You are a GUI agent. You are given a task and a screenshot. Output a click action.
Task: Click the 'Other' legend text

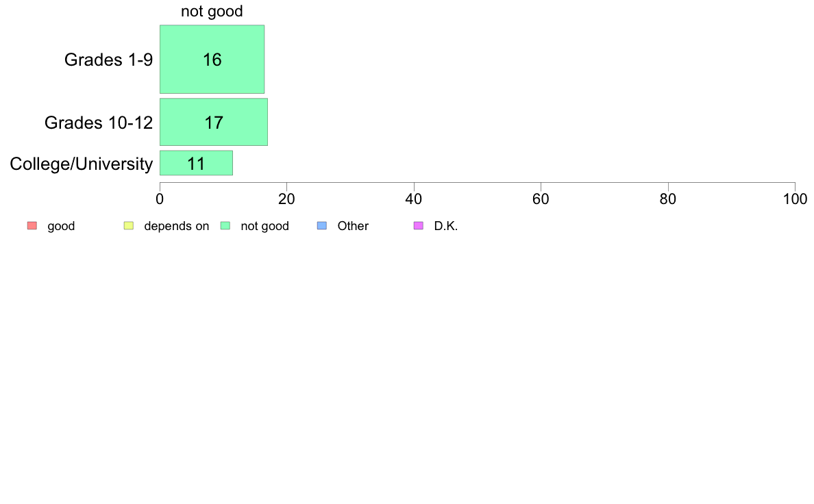(353, 226)
